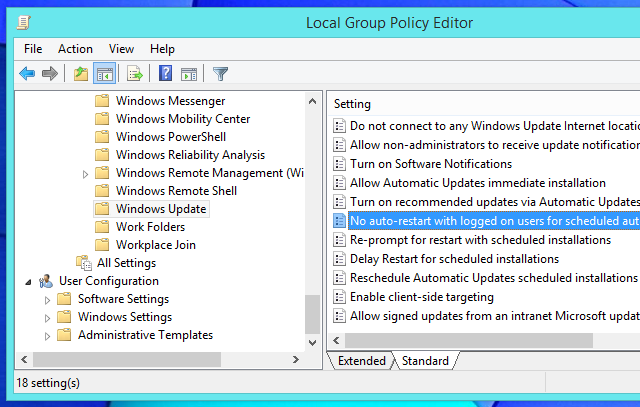The height and width of the screenshot is (407, 640).
Task: Click policy icon beside Re-prompt for restart
Action: (x=339, y=240)
